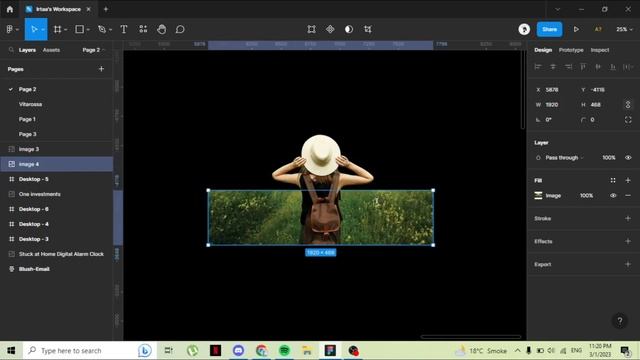Open the main menu dropdown chevron
Viewport: 640px width, 360px height.
point(17,30)
